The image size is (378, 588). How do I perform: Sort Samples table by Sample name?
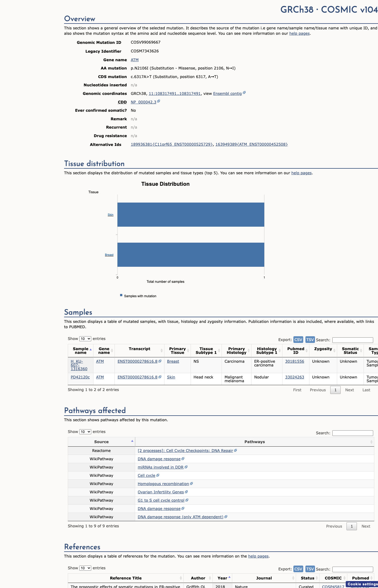click(81, 351)
